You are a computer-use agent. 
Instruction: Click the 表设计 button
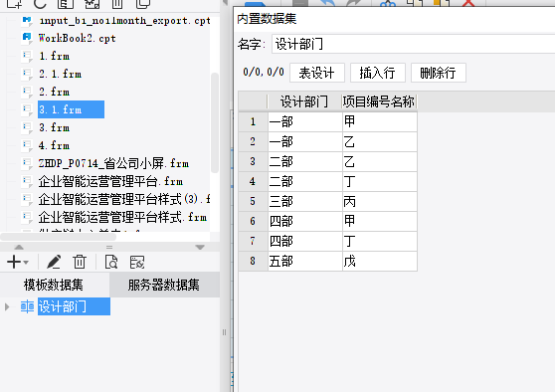(x=317, y=73)
